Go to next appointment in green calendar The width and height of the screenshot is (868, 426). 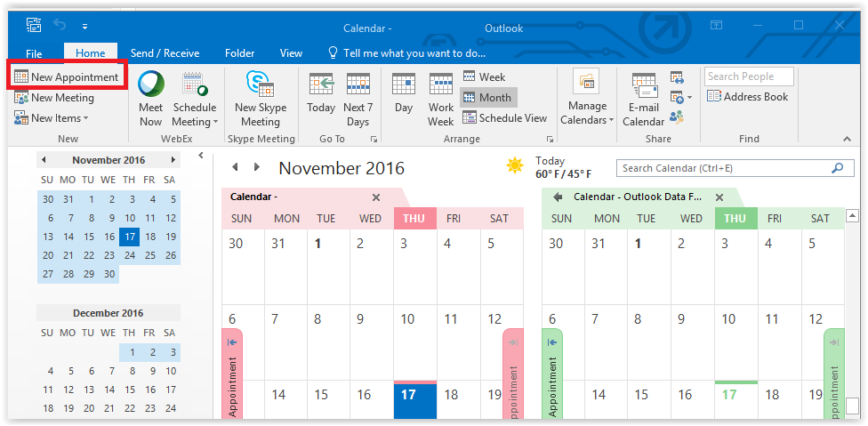coord(834,374)
